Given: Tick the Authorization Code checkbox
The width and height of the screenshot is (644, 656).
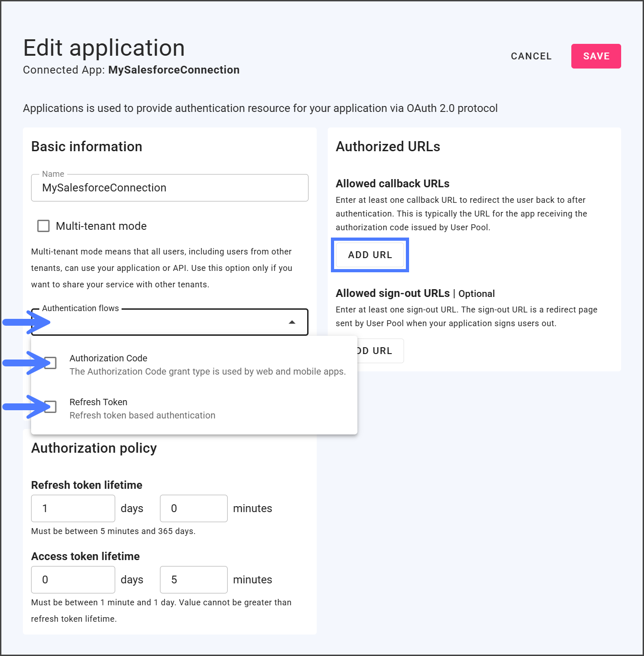Looking at the screenshot, I should pos(51,363).
